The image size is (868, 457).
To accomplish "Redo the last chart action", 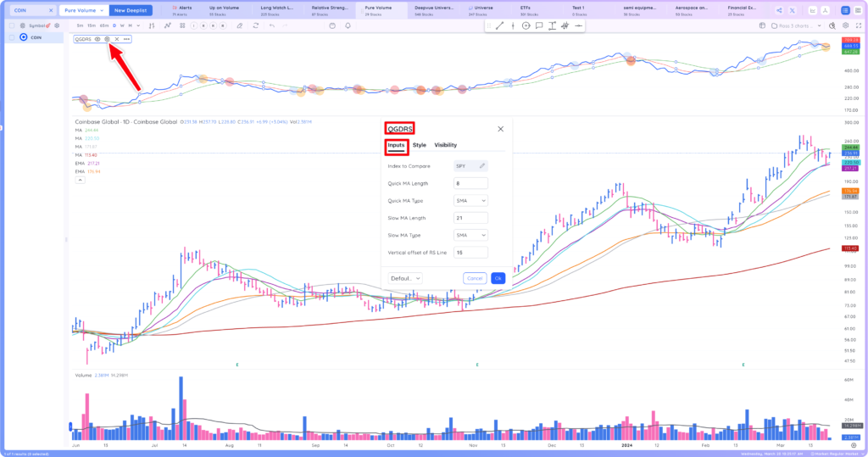I will tap(285, 25).
